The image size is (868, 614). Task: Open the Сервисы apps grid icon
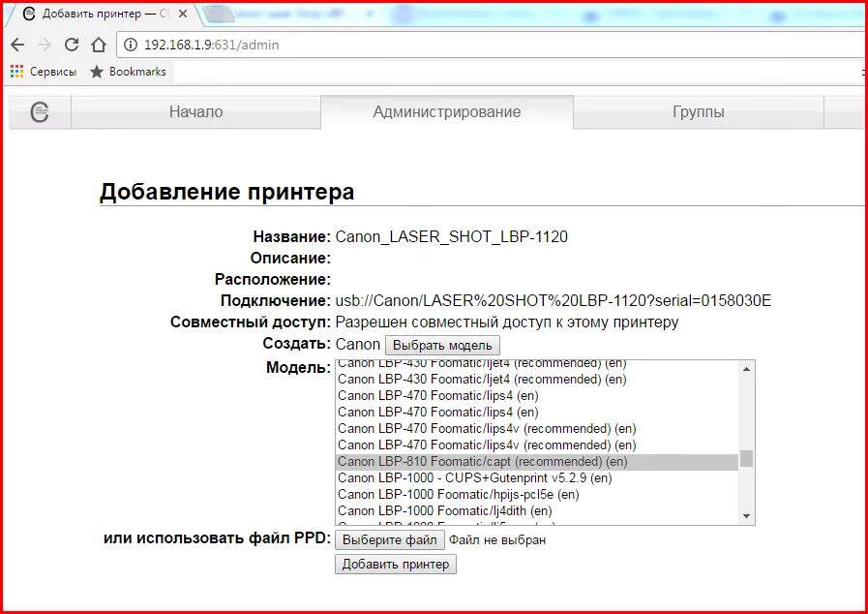pos(17,72)
